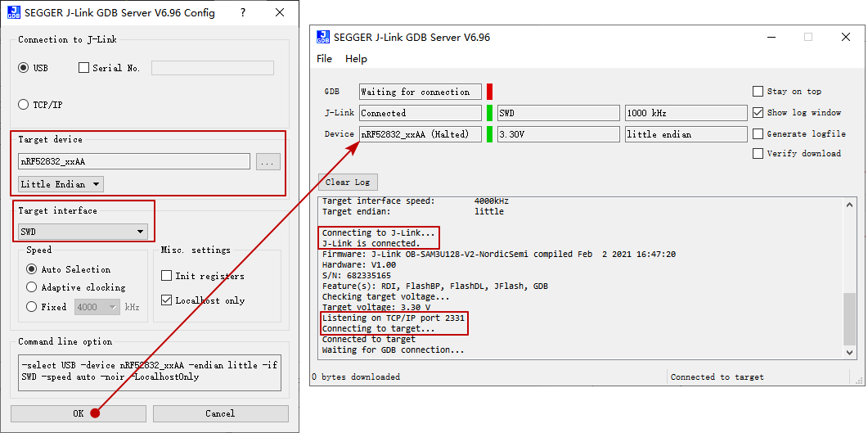Click the command line option text box
Image resolution: width=868 pixels, height=433 pixels.
coord(150,372)
